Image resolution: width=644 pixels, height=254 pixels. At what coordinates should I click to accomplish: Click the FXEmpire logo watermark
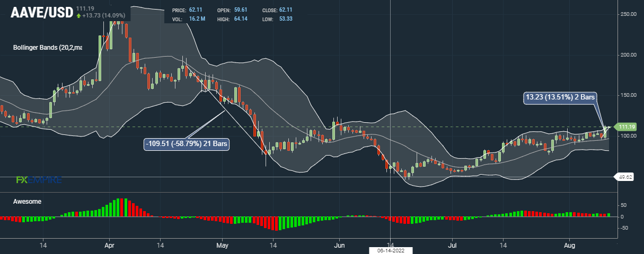click(39, 180)
